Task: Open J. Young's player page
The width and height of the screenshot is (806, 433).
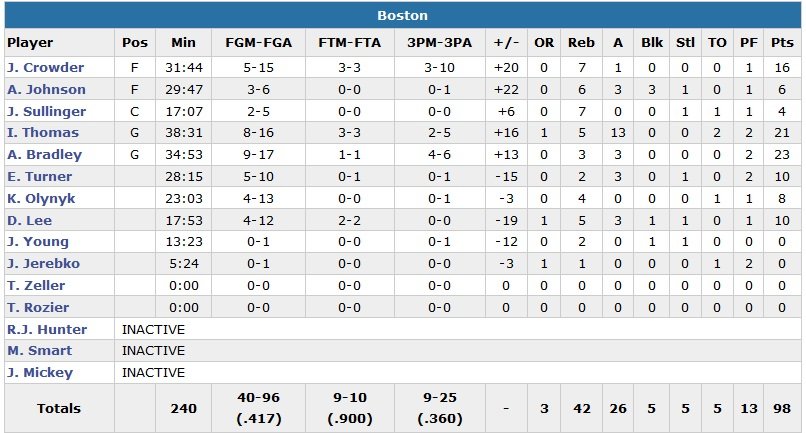Action: click(38, 242)
